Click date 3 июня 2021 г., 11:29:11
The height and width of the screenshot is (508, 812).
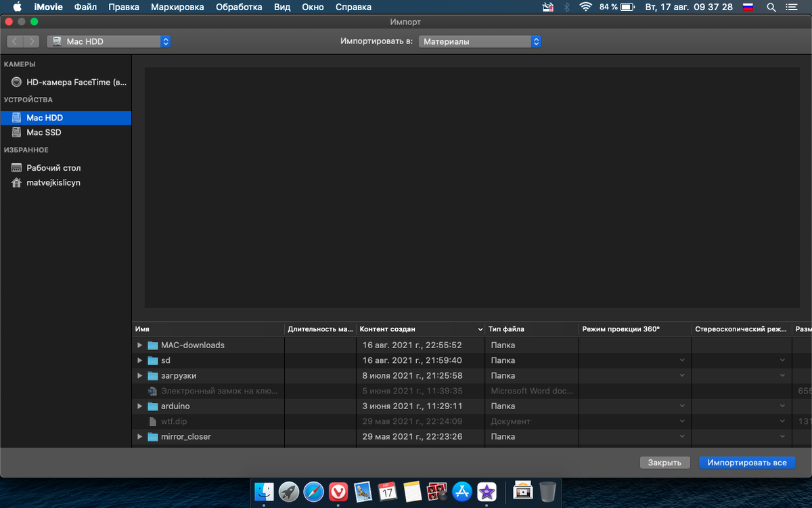coord(412,406)
